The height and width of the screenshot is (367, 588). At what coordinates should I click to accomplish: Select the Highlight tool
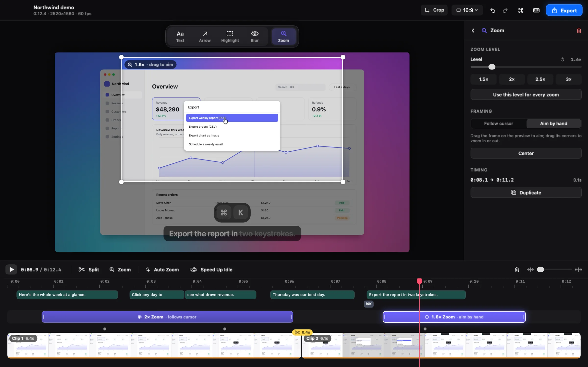click(x=230, y=37)
